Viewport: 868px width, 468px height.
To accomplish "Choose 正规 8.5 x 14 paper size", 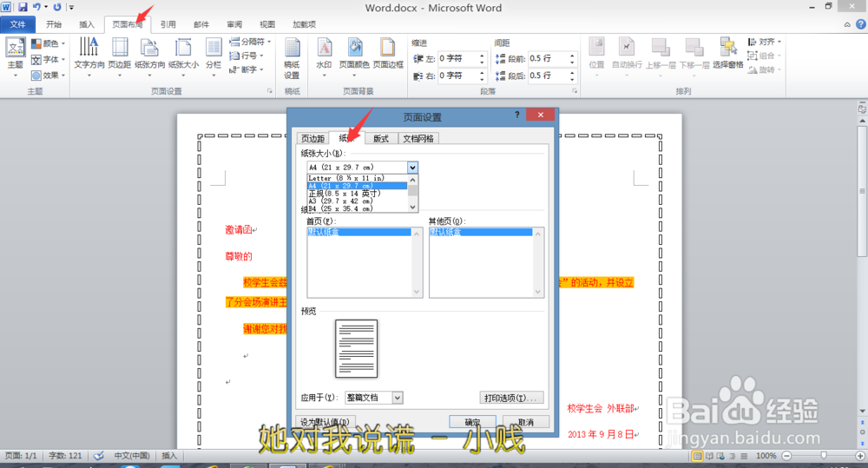I will (357, 194).
